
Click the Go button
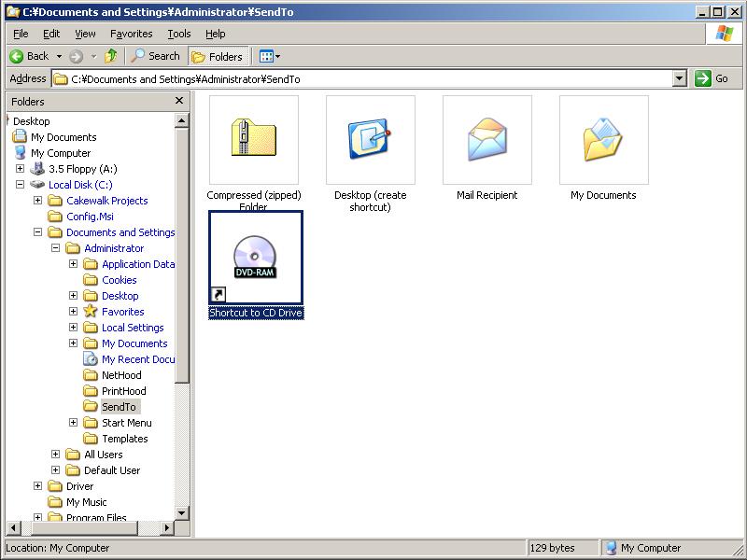tap(712, 78)
